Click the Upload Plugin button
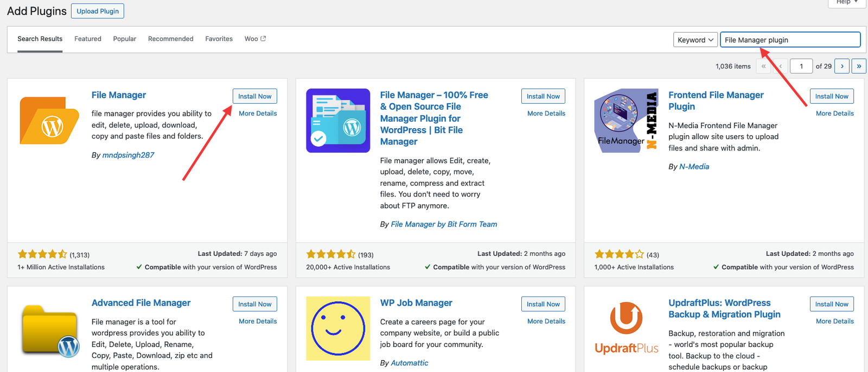 98,11
